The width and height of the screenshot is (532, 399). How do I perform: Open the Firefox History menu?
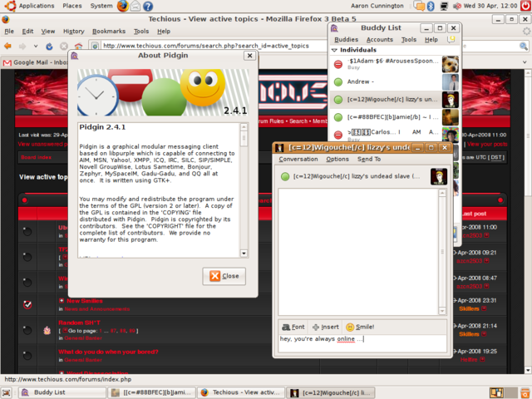[x=74, y=32]
